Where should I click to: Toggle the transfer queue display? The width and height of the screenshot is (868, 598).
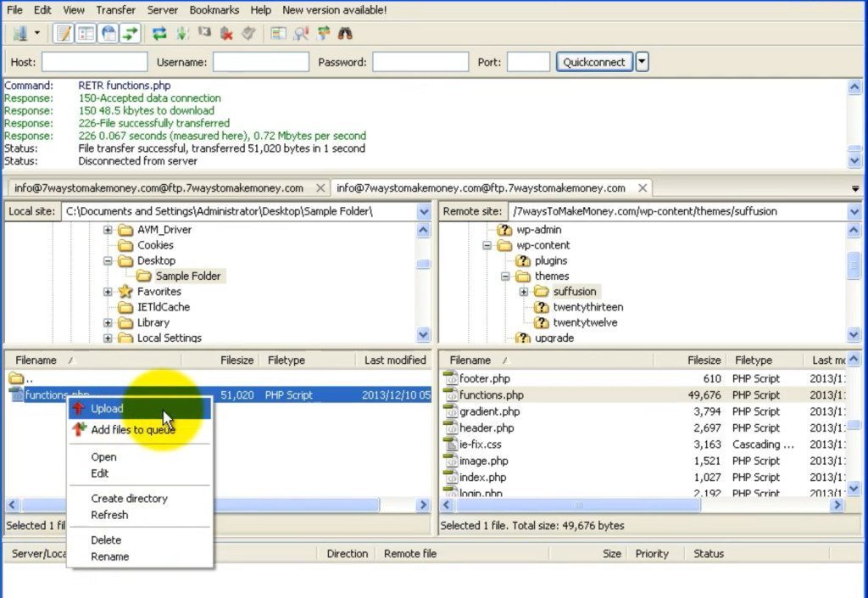point(130,34)
